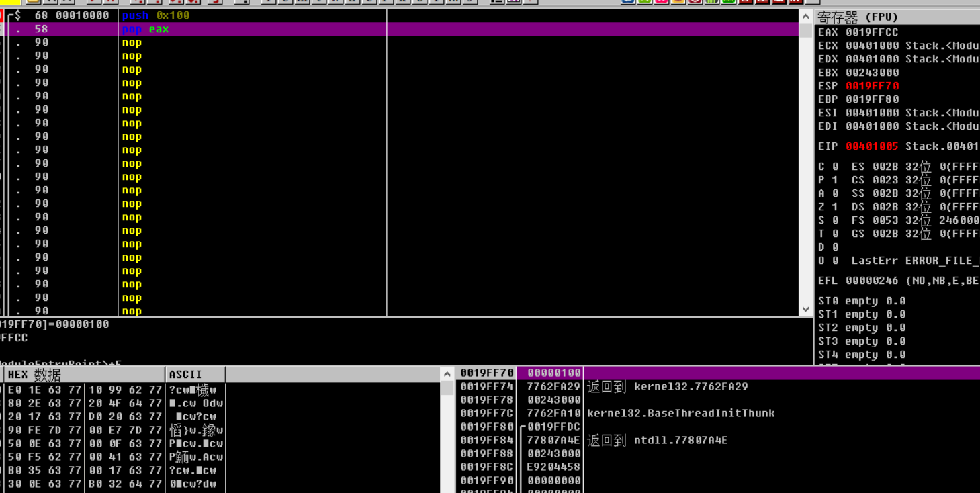Select the stack value E9204458
Viewport: 980px width, 493px height.
[x=554, y=467]
